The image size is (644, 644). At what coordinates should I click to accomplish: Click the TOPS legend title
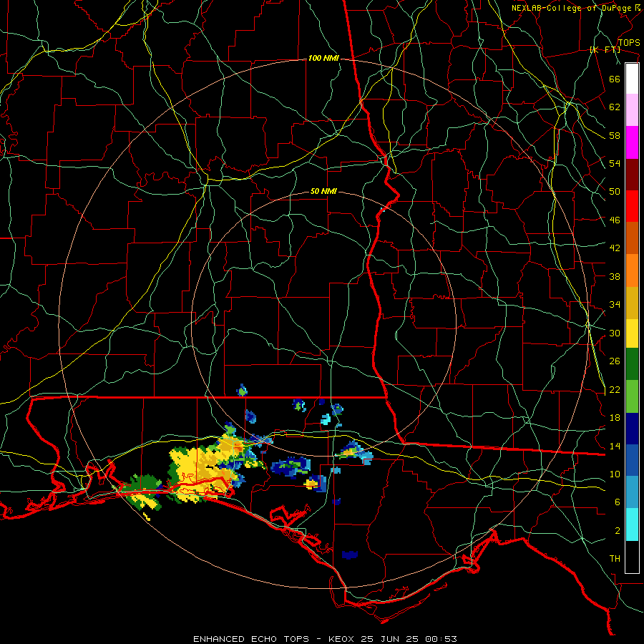coord(629,43)
